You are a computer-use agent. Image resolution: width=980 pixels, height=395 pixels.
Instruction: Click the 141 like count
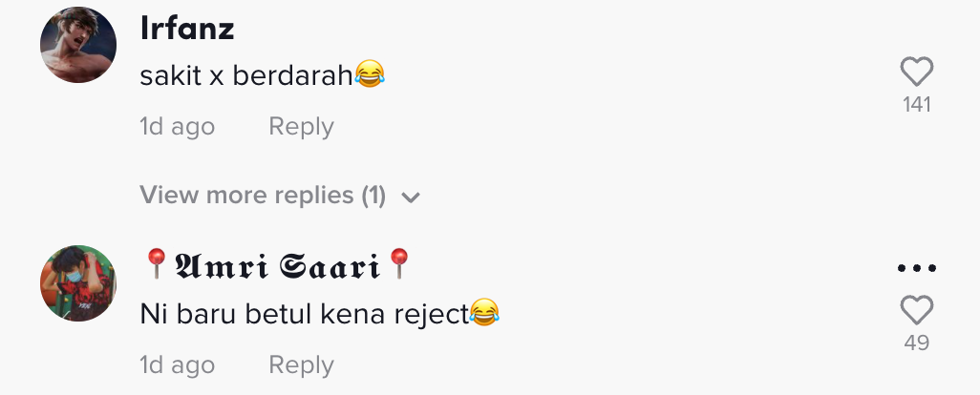pyautogui.click(x=917, y=105)
